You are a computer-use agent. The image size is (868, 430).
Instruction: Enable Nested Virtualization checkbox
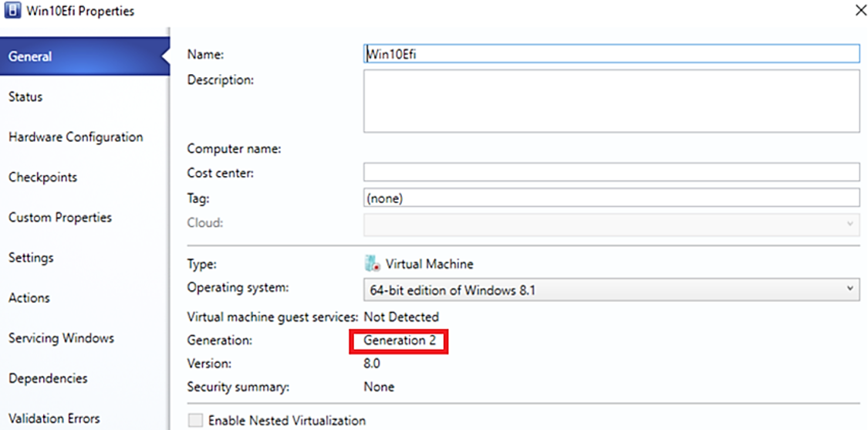click(195, 421)
